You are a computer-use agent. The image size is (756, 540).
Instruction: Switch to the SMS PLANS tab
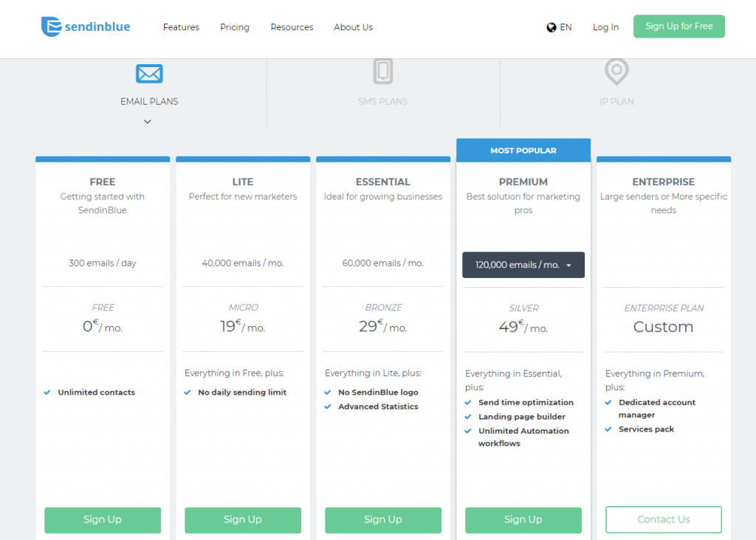tap(383, 102)
